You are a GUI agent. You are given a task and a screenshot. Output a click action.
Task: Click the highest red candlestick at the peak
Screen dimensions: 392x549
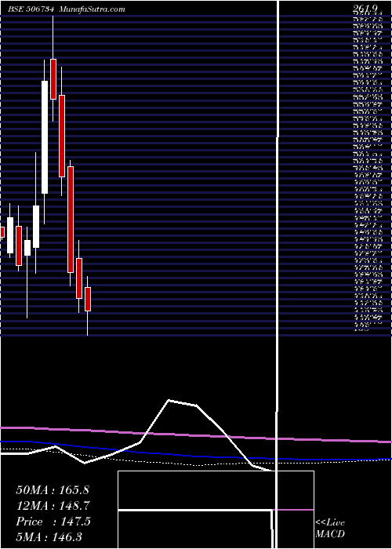[x=53, y=79]
